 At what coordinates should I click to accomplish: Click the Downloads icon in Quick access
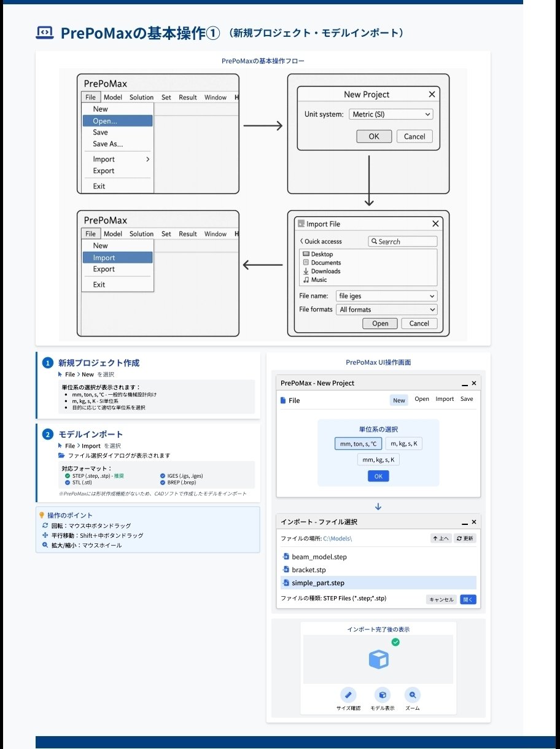click(x=306, y=271)
